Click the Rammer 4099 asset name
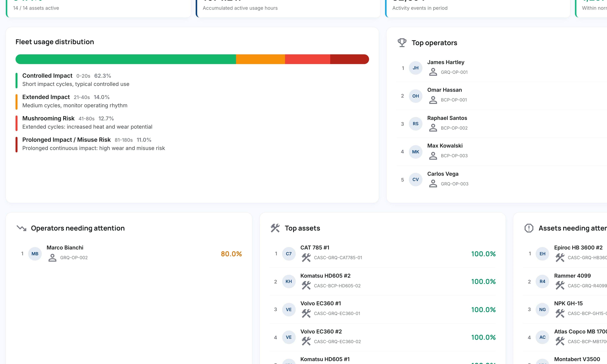The width and height of the screenshot is (607, 364). 572,276
